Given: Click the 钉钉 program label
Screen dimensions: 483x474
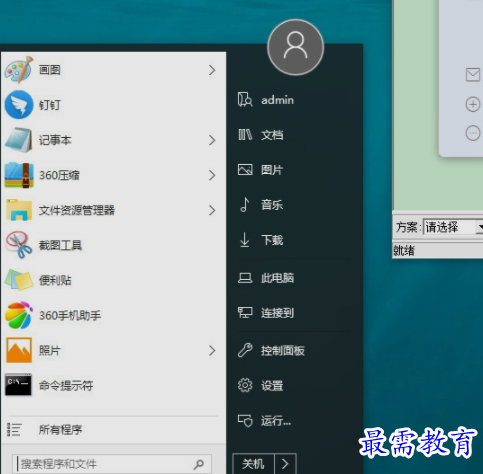Looking at the screenshot, I should click(x=50, y=105).
